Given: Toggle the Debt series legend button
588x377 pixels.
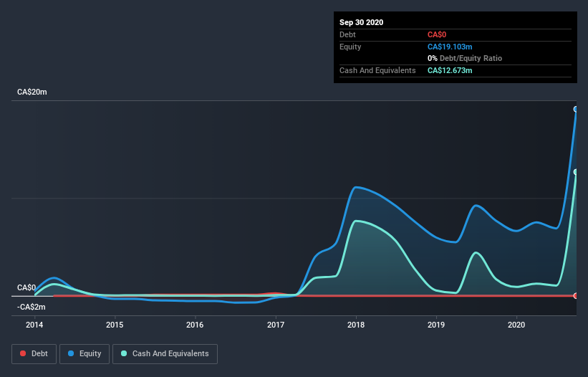Looking at the screenshot, I should (x=34, y=354).
